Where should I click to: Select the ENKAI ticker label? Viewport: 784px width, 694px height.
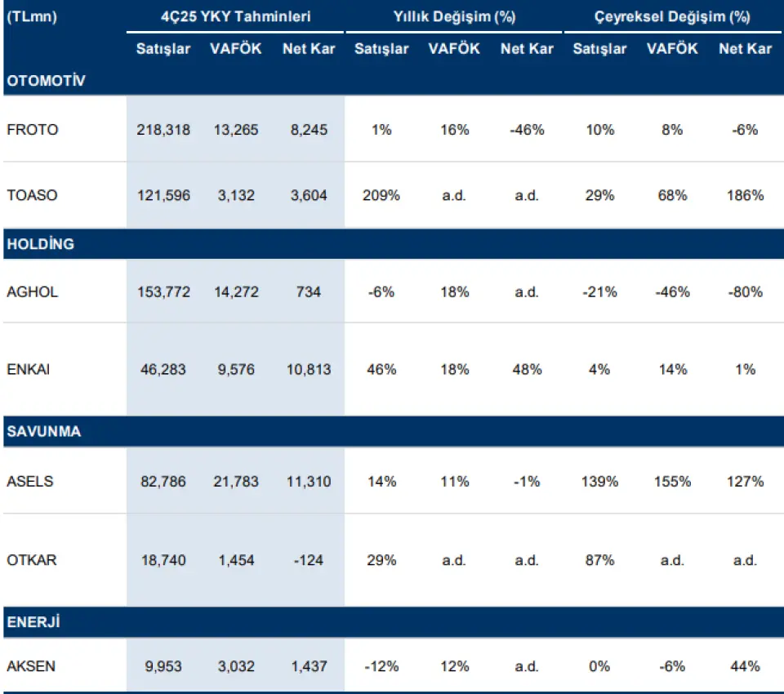(x=29, y=370)
